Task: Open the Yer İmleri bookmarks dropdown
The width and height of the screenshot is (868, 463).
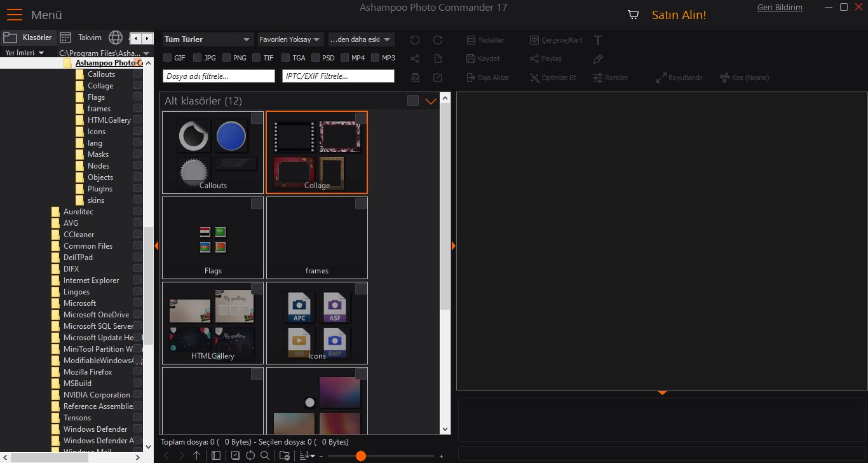Action: [25, 53]
